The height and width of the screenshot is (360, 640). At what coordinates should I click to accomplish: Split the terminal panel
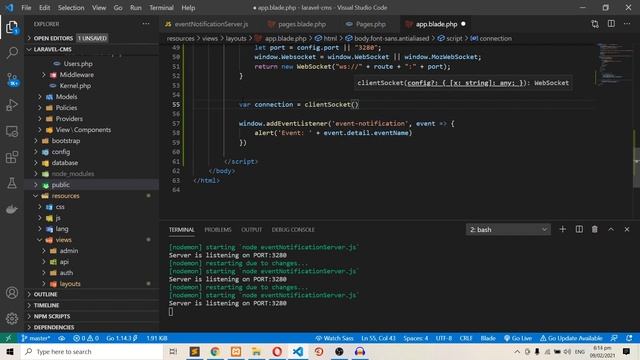[579, 229]
